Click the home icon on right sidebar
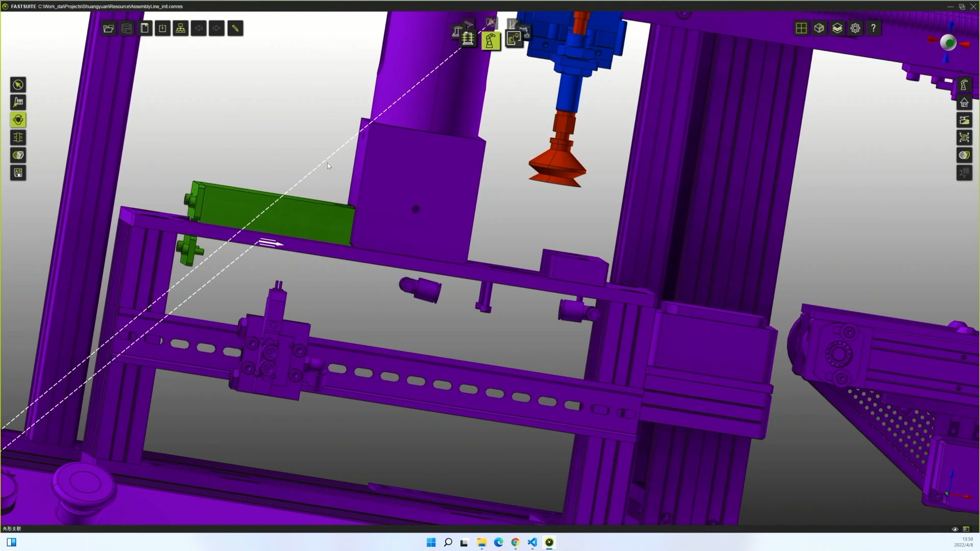The image size is (980, 551). tap(964, 103)
